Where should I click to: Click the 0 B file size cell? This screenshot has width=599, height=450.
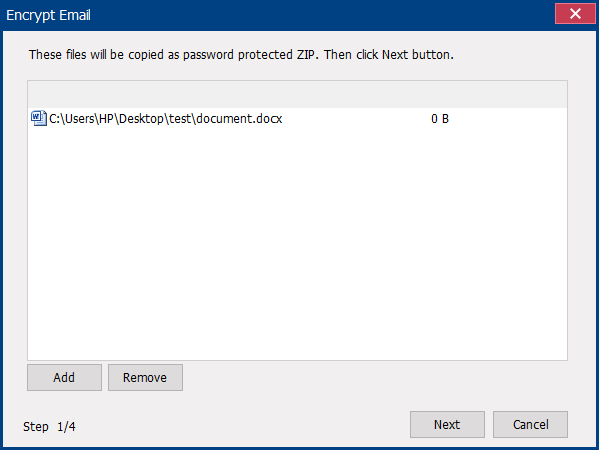pyautogui.click(x=440, y=119)
